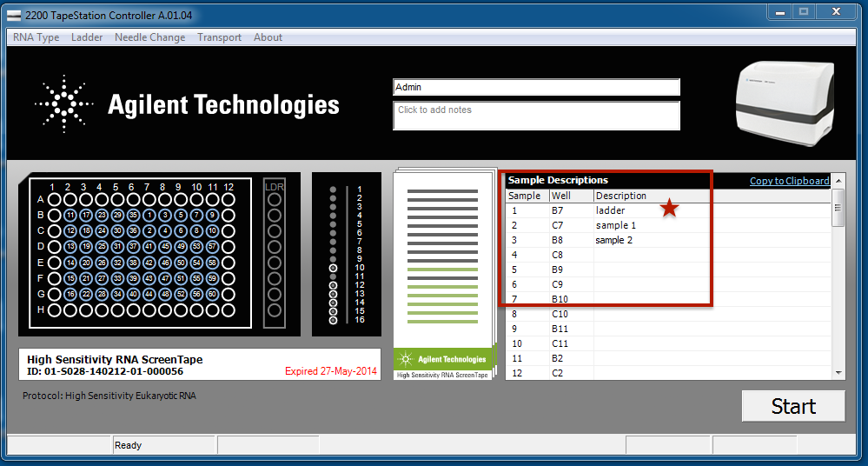Click the High Sensitivity RNA ScreenTape image
This screenshot has height=466, width=868.
tap(445, 274)
